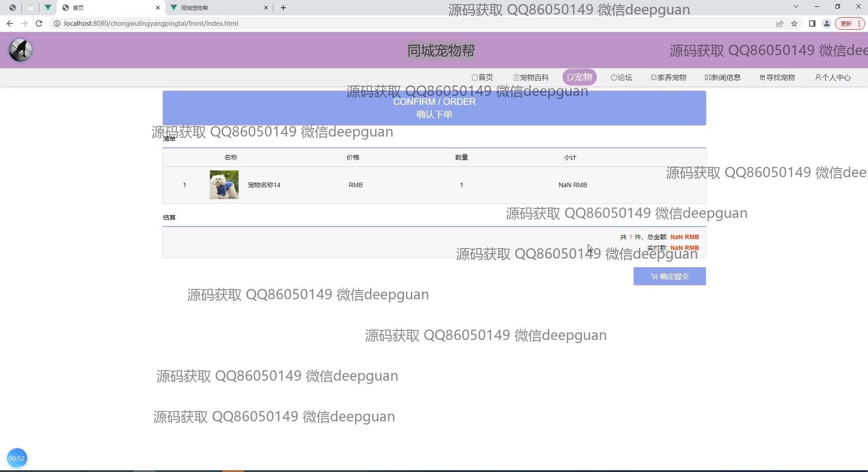The width and height of the screenshot is (868, 472).
Task: Go to 首页 in navigation
Action: point(482,77)
